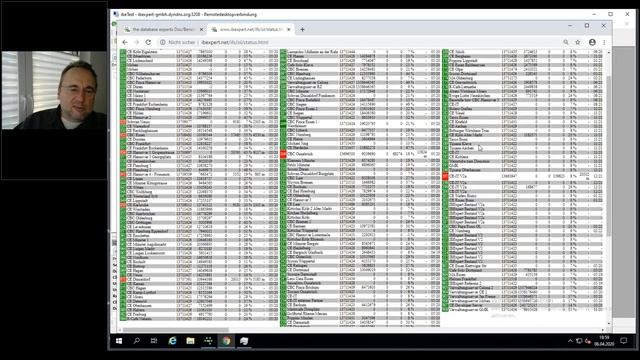The height and width of the screenshot is (360, 640).
Task: Click the page's horizontal scrollbar thumb
Action: (176, 330)
